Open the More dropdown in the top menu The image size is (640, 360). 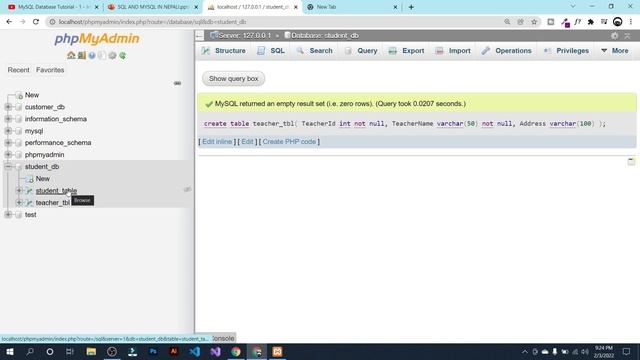pyautogui.click(x=615, y=51)
